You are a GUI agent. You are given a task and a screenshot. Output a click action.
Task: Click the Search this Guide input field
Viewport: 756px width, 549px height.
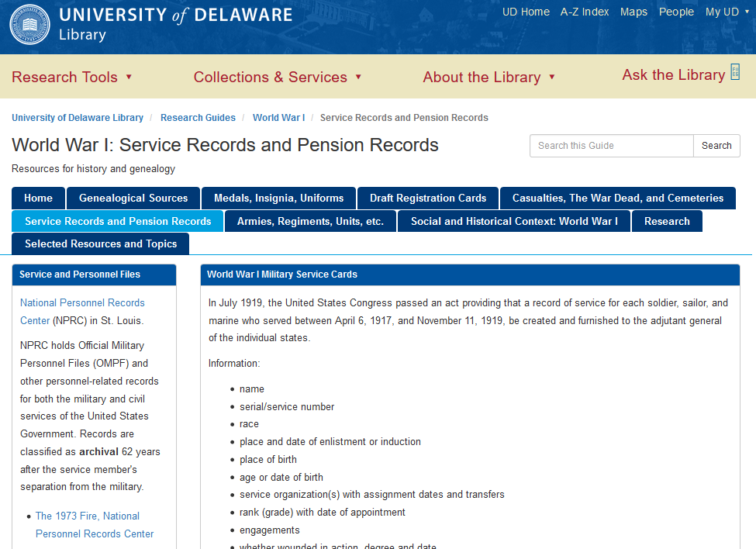(611, 146)
